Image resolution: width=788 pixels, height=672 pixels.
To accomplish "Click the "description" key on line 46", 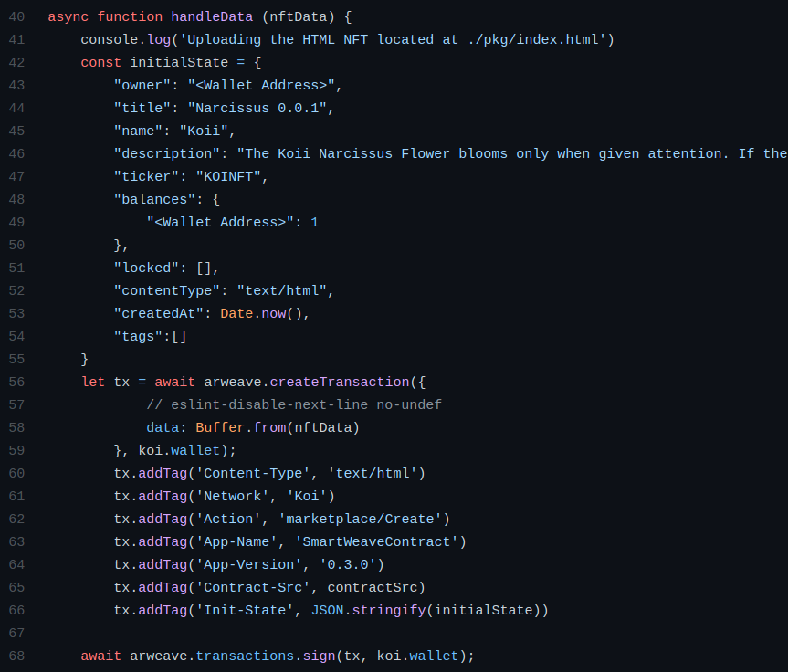I will coord(167,153).
